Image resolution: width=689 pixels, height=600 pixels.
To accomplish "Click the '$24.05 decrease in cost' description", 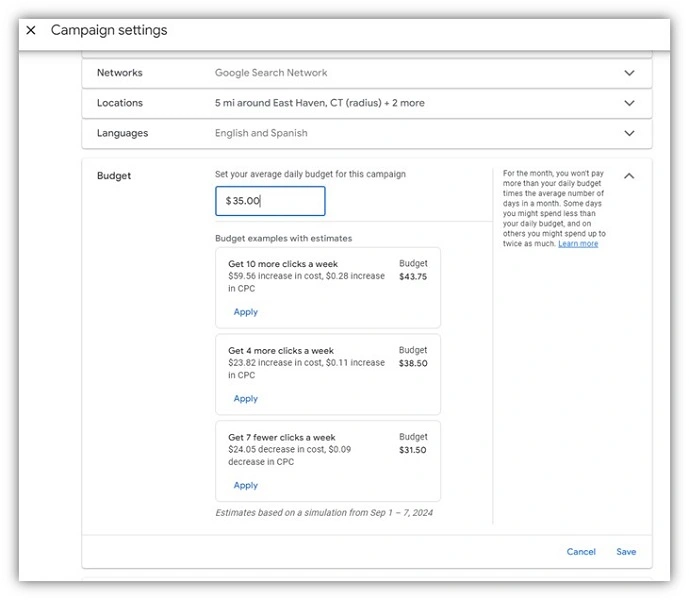I will click(290, 455).
